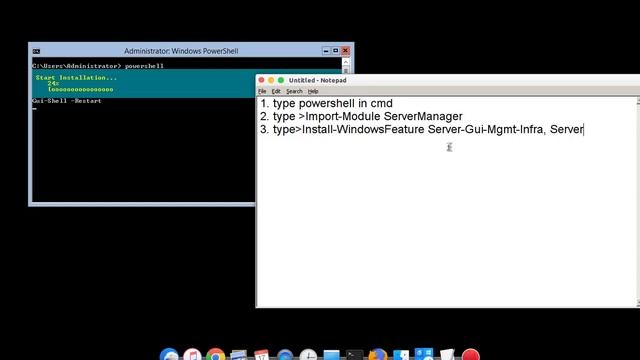Image resolution: width=640 pixels, height=360 pixels.
Task: Click the Administrator: Windows PowerShell title bar
Action: (181, 51)
